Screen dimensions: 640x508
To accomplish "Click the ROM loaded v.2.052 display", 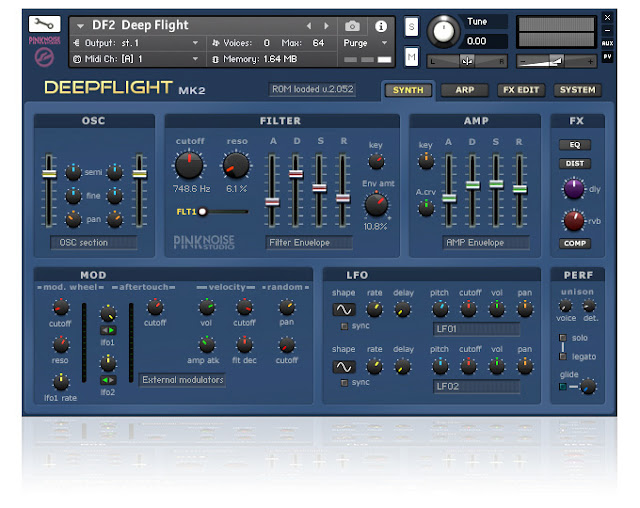I will pyautogui.click(x=312, y=89).
